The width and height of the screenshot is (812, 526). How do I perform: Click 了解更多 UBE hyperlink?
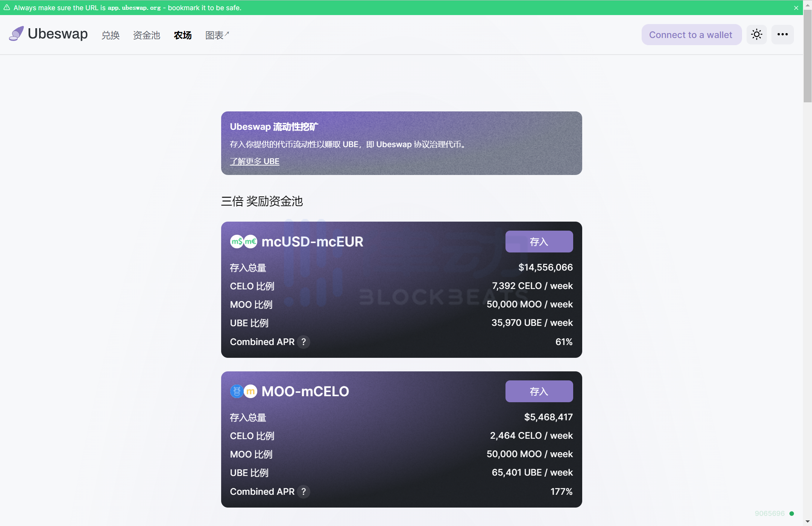[x=255, y=161]
